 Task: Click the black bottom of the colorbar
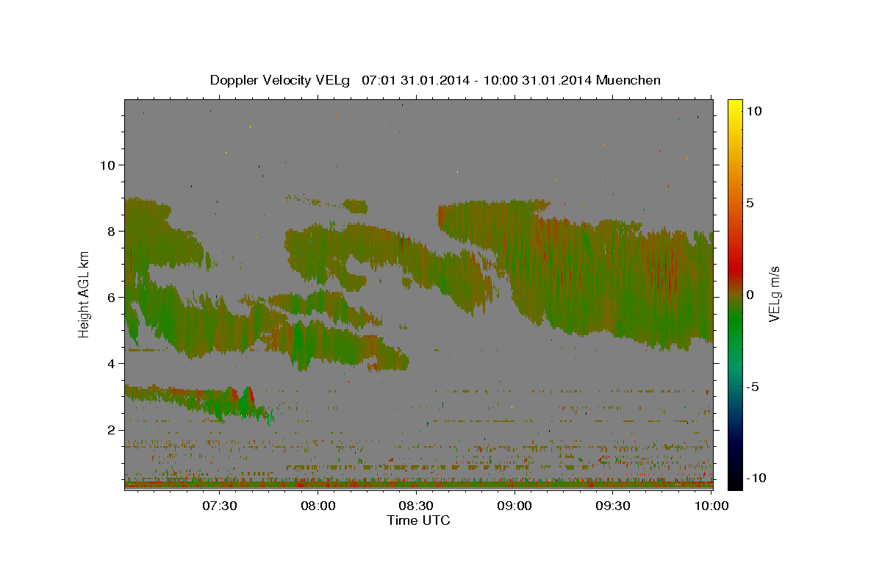click(735, 484)
